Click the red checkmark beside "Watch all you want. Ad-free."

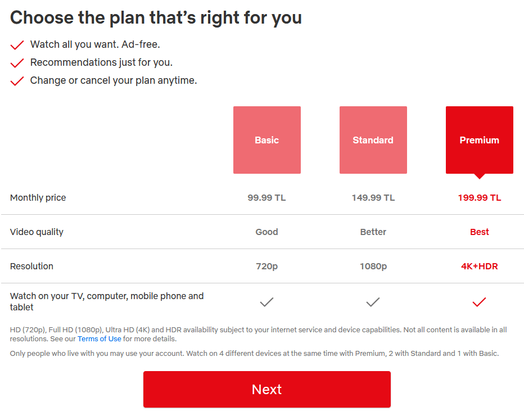[17, 44]
